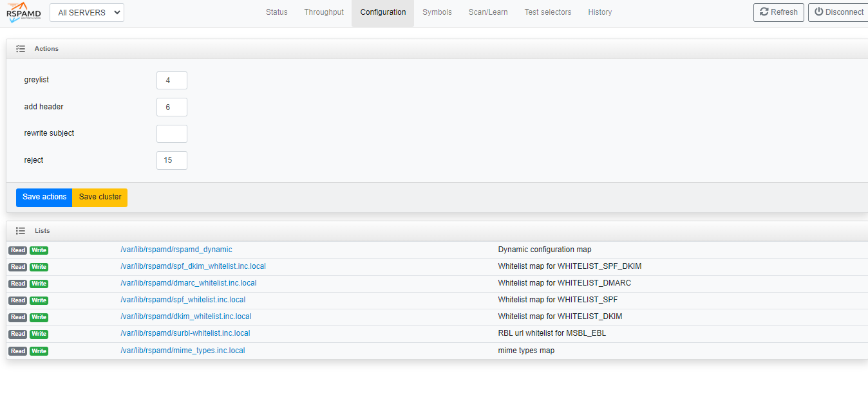Screen dimensions: 868x393
Task: Click the Disconnect button
Action: (838, 12)
